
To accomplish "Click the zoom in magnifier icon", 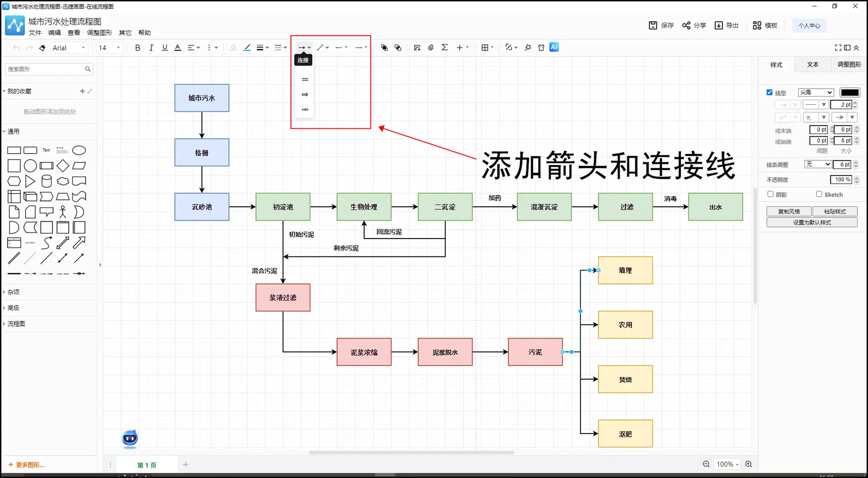I will (749, 464).
